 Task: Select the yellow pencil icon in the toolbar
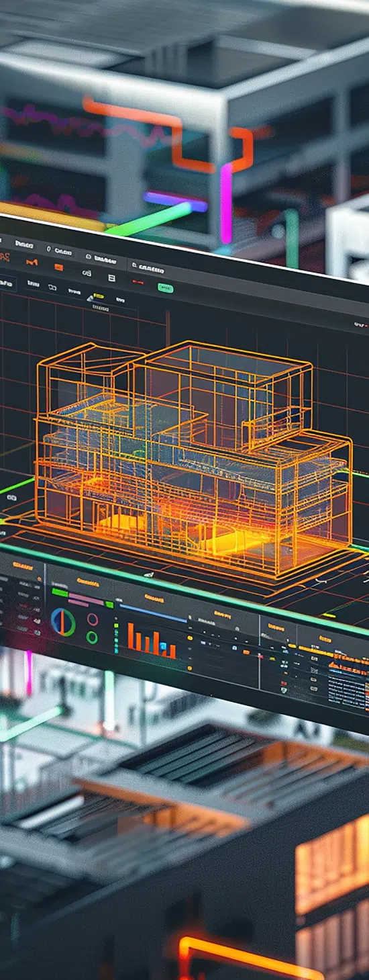[98, 296]
